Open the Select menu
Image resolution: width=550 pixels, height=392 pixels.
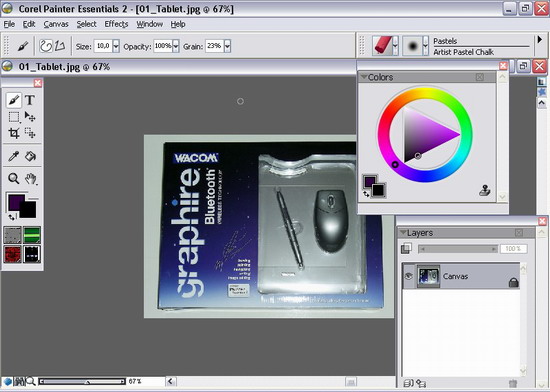[86, 24]
